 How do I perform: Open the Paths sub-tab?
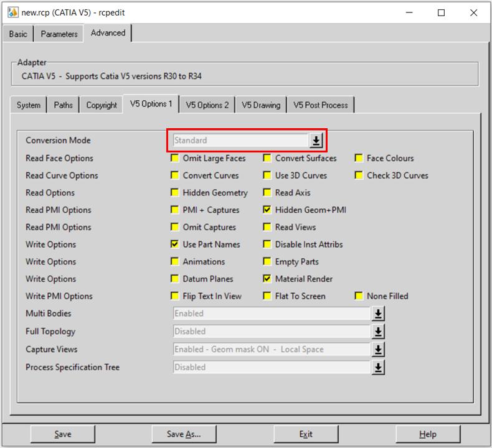click(x=63, y=105)
